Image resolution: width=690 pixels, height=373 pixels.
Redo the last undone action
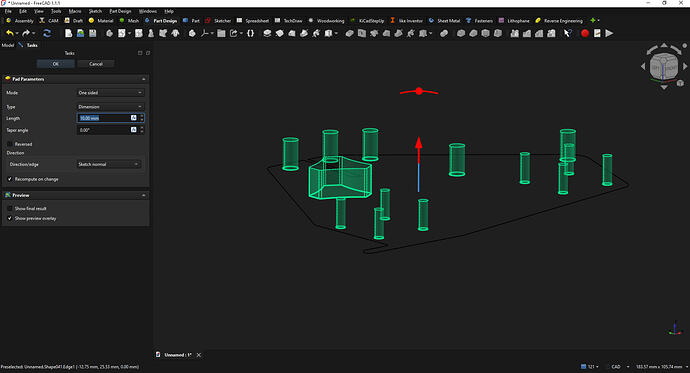26,33
